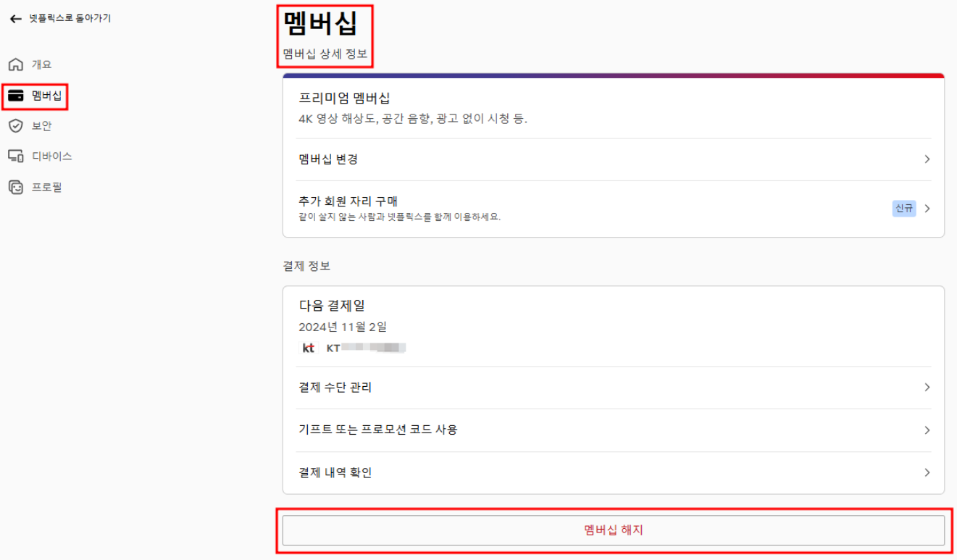The height and width of the screenshot is (560, 957).
Task: Click the 2024년 11월 2일 date text
Action: [x=343, y=327]
